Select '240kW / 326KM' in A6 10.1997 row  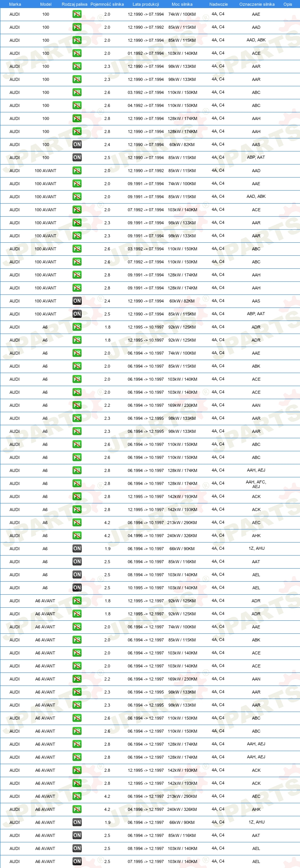click(182, 536)
